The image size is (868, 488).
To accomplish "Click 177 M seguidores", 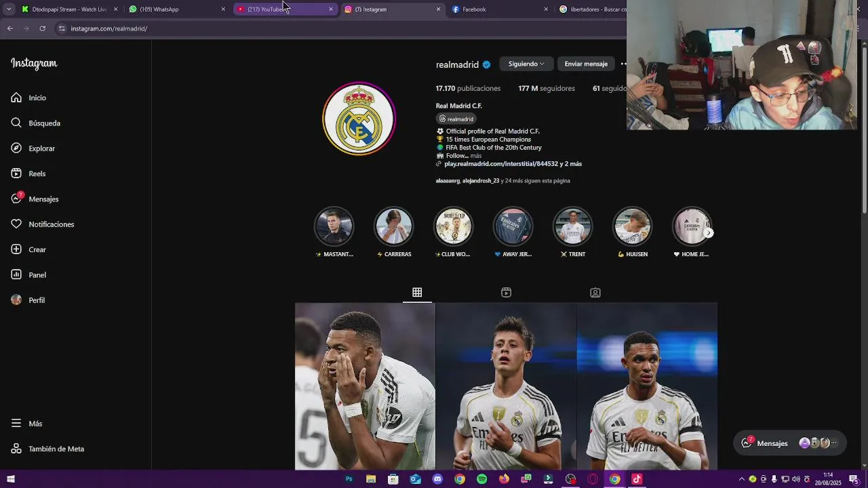I will coord(547,88).
